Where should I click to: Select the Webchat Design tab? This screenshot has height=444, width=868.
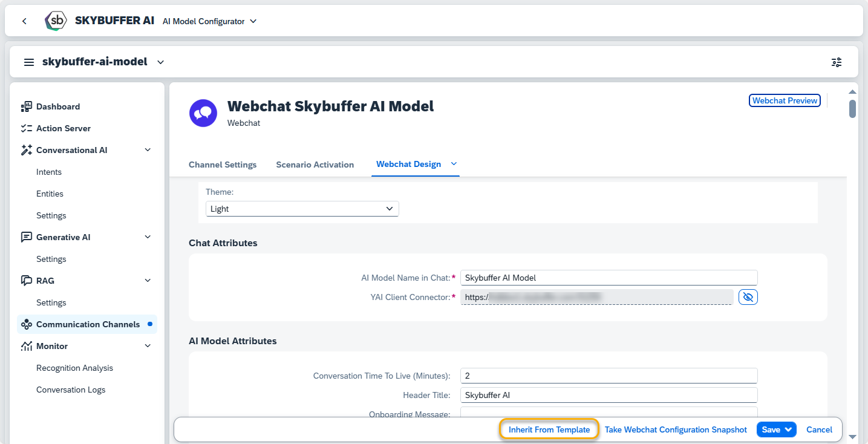pyautogui.click(x=408, y=164)
